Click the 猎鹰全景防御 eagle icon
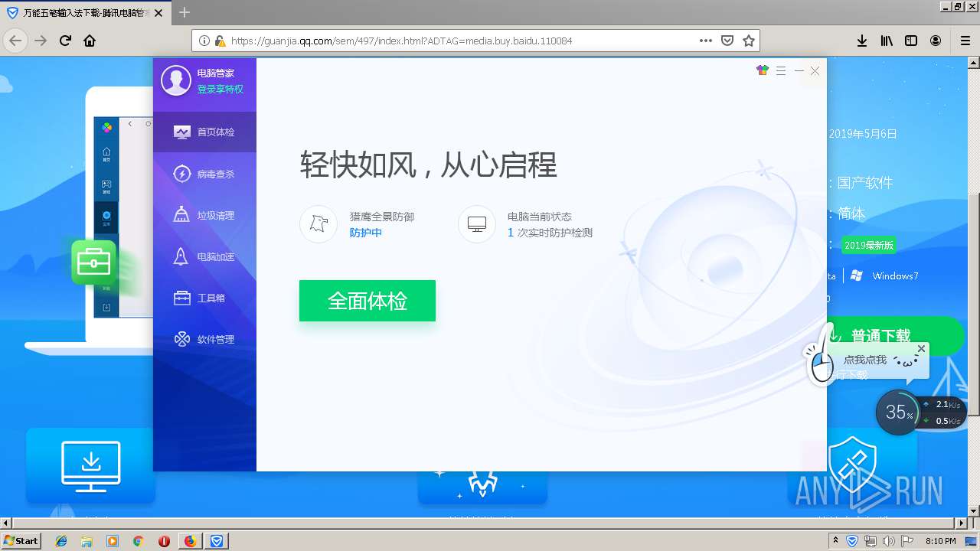Screen dimensions: 980x551 coord(318,224)
